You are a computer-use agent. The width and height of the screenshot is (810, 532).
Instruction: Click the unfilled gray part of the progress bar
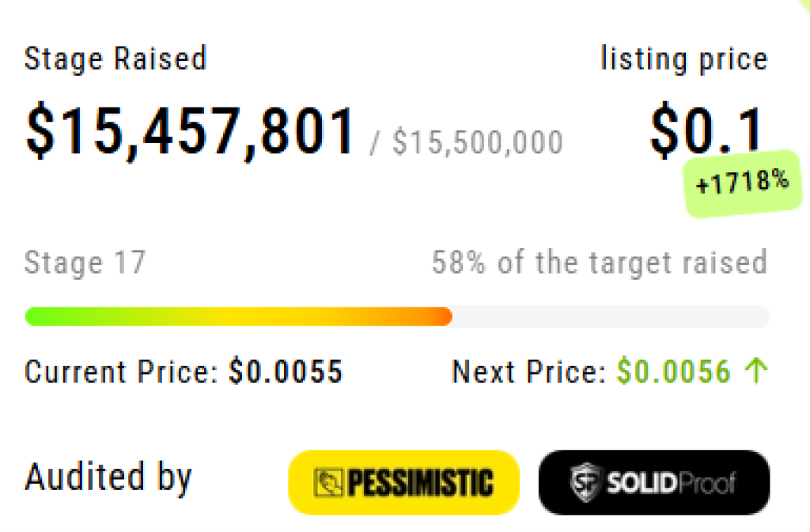tap(609, 317)
